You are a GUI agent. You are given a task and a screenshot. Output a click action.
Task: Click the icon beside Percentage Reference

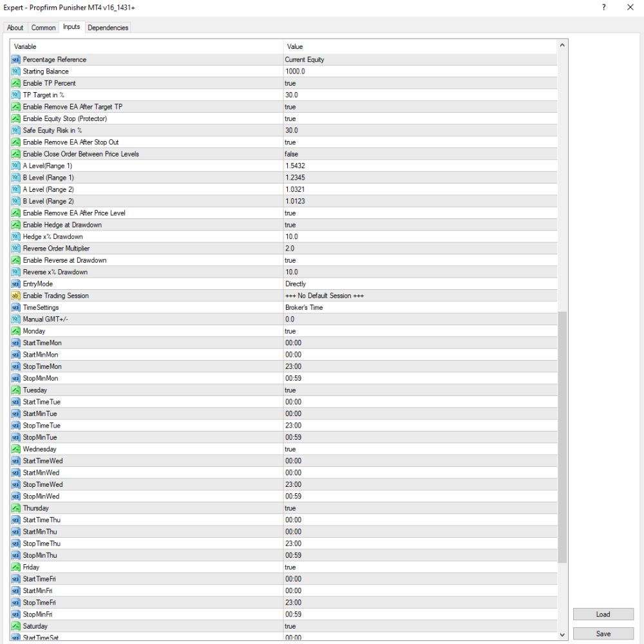[15, 59]
